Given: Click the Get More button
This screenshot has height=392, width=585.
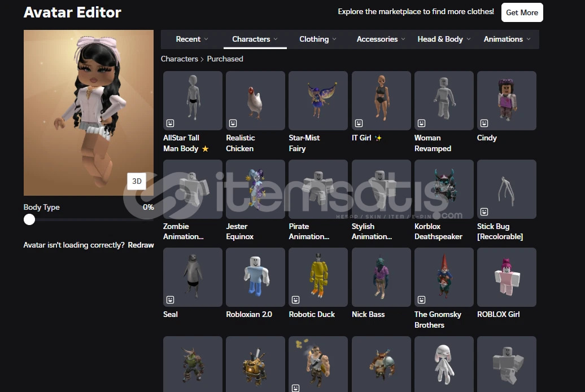Looking at the screenshot, I should (x=522, y=12).
